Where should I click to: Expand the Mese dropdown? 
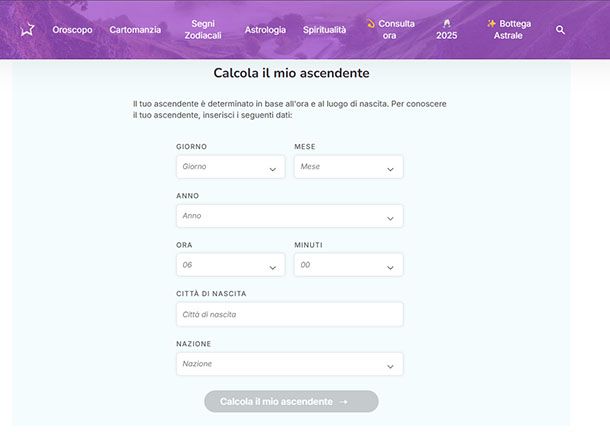[x=348, y=167]
